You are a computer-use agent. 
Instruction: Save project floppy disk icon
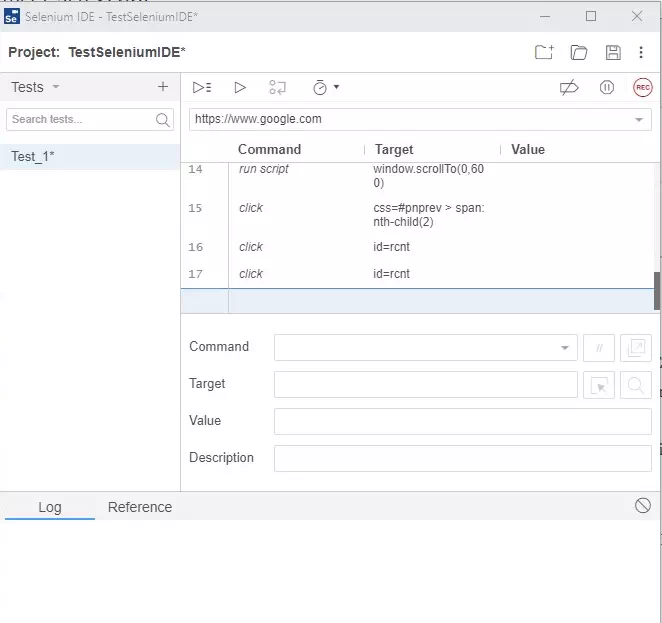point(613,53)
